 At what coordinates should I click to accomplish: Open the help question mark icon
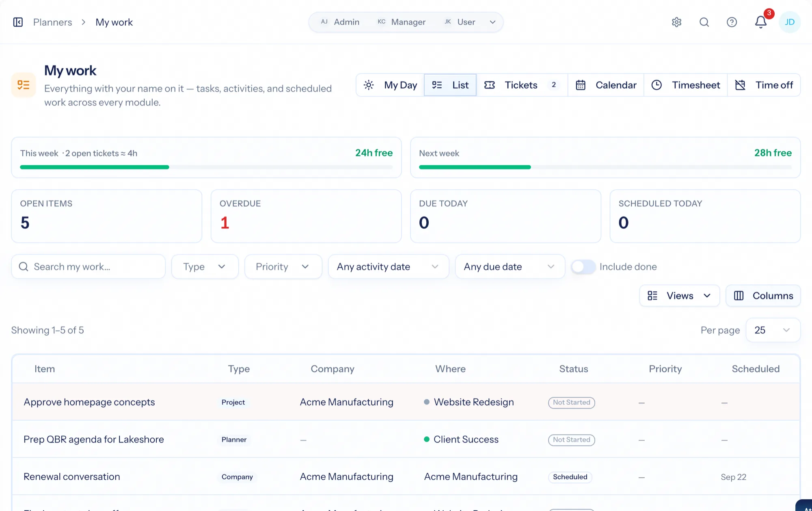click(x=732, y=22)
